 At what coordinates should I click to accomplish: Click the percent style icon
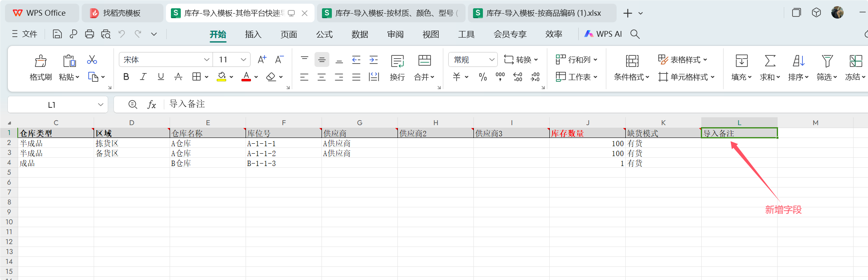pyautogui.click(x=483, y=77)
